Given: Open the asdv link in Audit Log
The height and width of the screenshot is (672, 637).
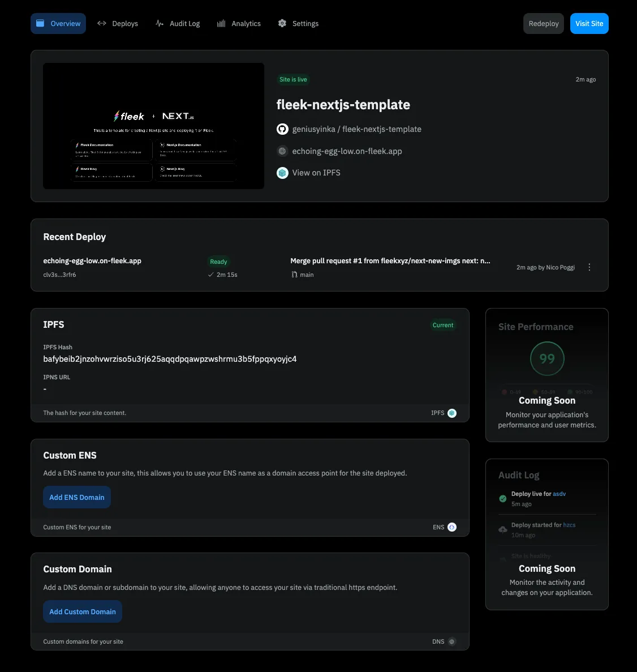Looking at the screenshot, I should pyautogui.click(x=559, y=494).
